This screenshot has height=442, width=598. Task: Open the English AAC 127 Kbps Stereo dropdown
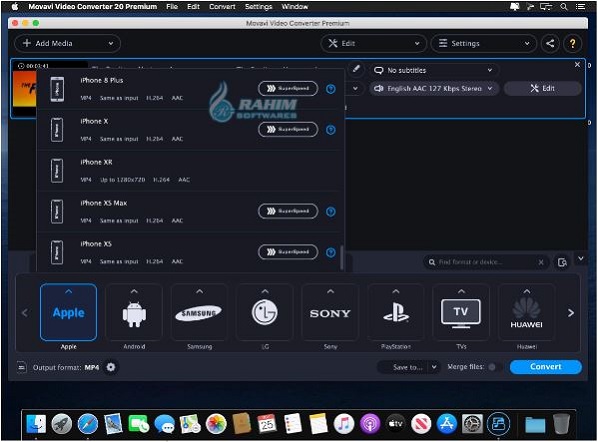[434, 88]
